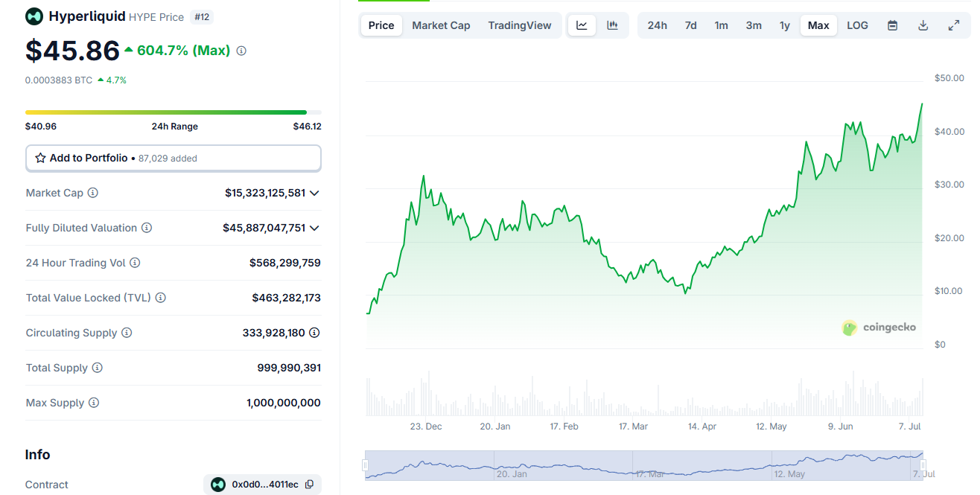Switch to candlestick chart view icon

[612, 25]
